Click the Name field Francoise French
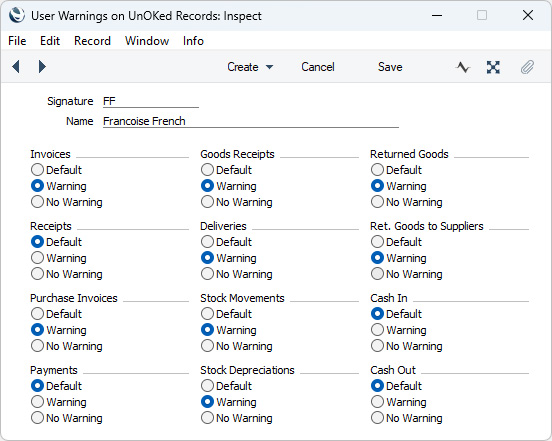 (251, 121)
